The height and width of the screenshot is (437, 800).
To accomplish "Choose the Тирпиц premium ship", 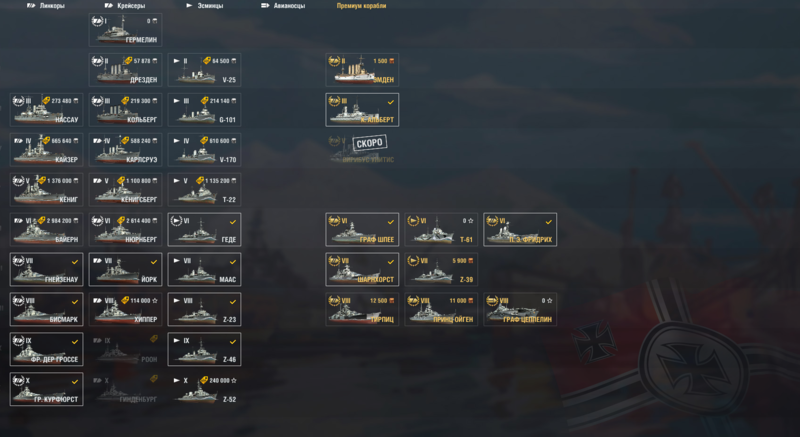I will pyautogui.click(x=362, y=310).
